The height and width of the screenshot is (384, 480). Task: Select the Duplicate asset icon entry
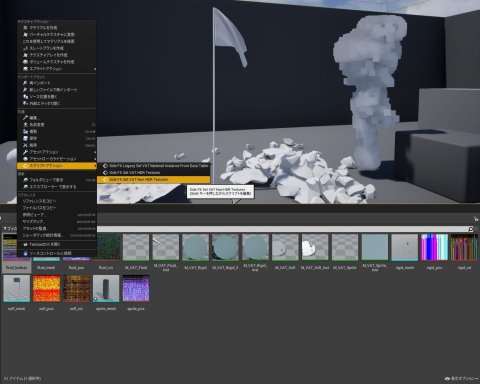coord(25,131)
